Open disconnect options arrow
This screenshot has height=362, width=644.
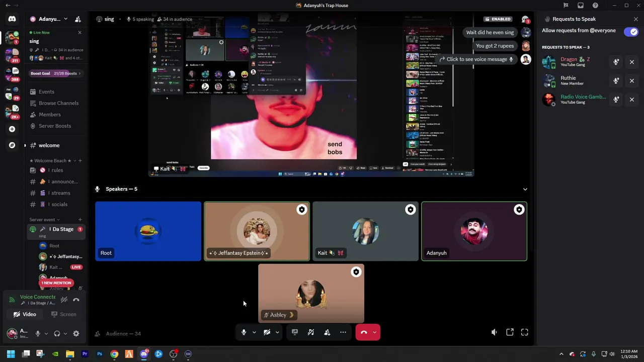tap(374, 332)
